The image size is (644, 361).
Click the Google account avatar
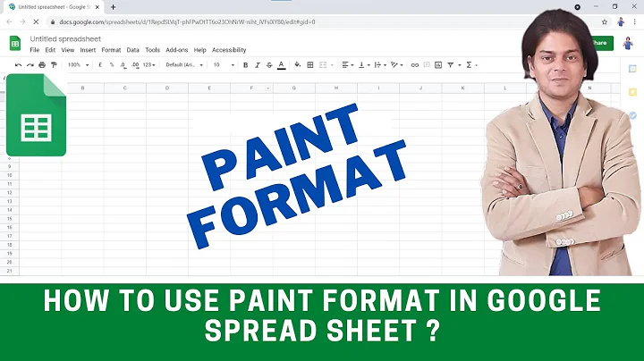click(x=628, y=43)
